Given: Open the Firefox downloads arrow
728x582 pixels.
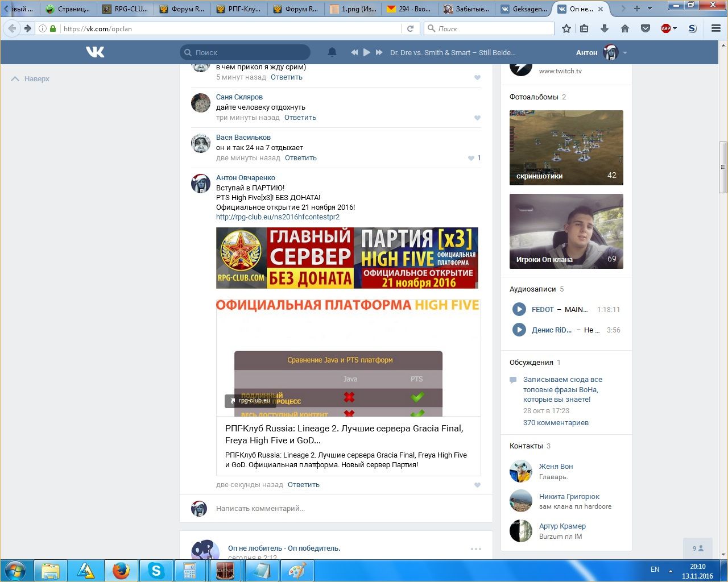Looking at the screenshot, I should coord(605,28).
